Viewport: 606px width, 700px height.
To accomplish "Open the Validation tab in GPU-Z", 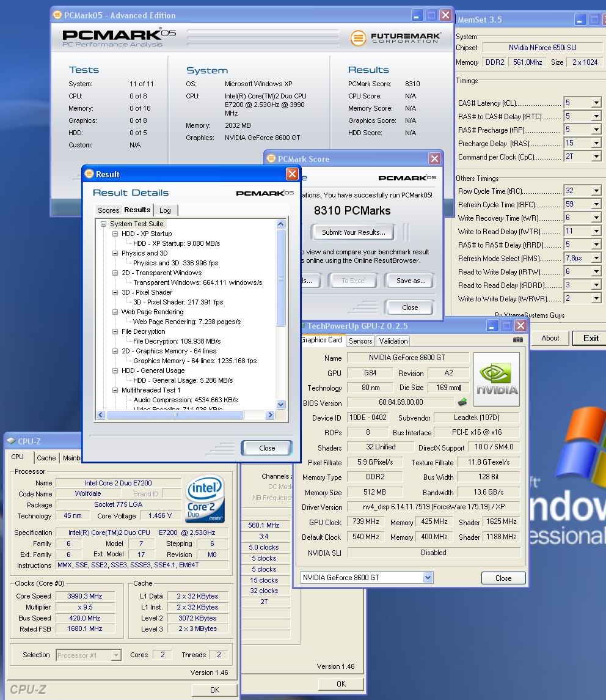I will coord(393,341).
